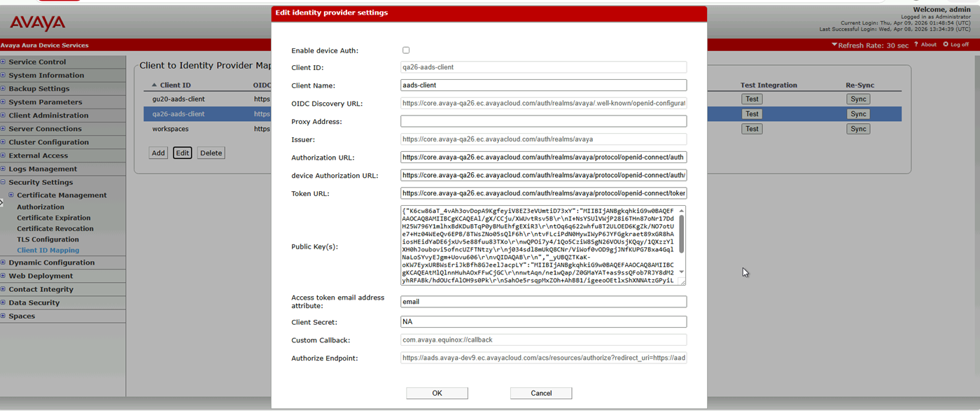Open Logs Management in the sidebar
The image size is (980, 411).
click(43, 169)
